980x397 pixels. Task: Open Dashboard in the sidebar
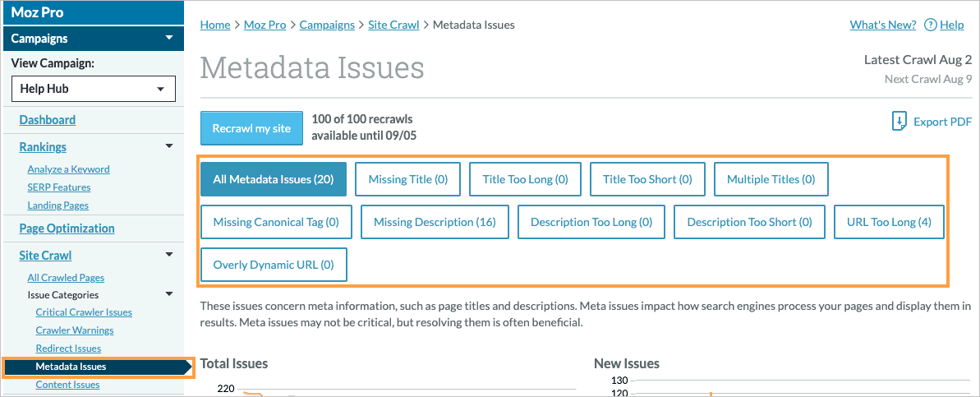tap(48, 120)
